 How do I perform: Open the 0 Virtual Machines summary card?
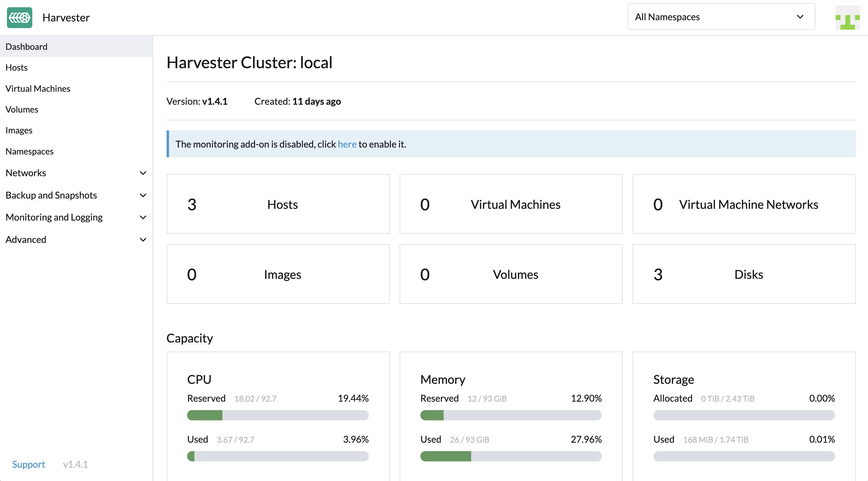[x=511, y=204]
